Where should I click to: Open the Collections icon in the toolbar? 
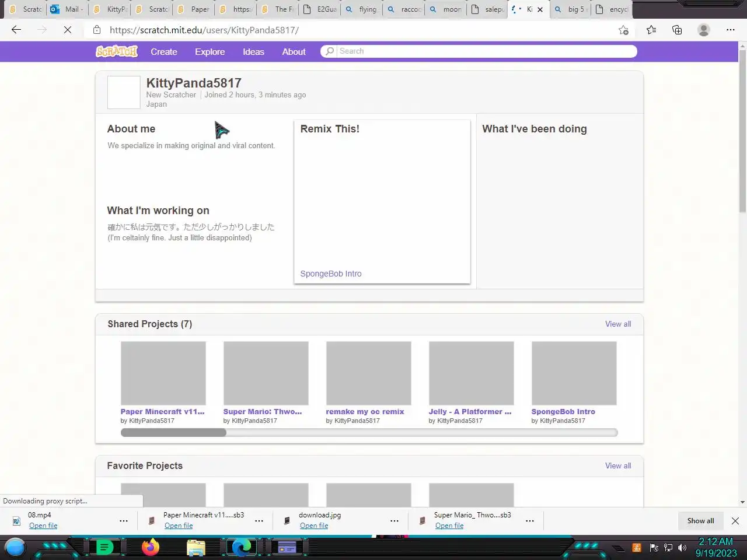click(677, 30)
